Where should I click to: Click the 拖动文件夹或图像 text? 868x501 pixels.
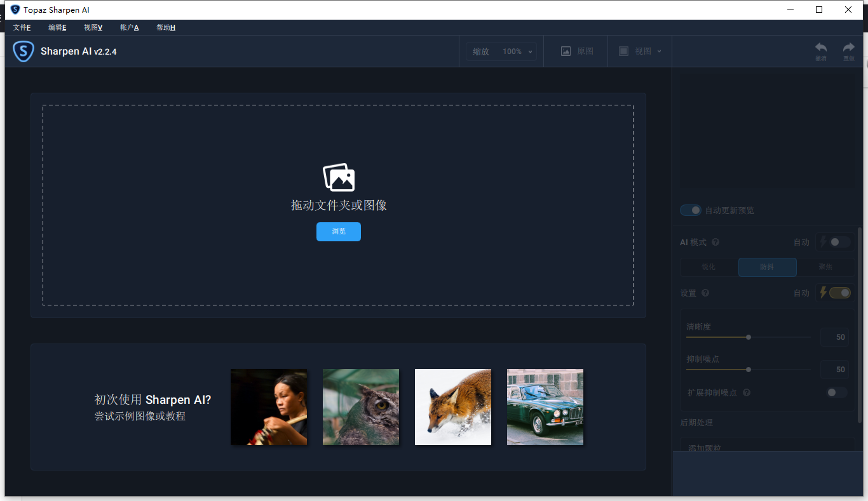tap(339, 205)
